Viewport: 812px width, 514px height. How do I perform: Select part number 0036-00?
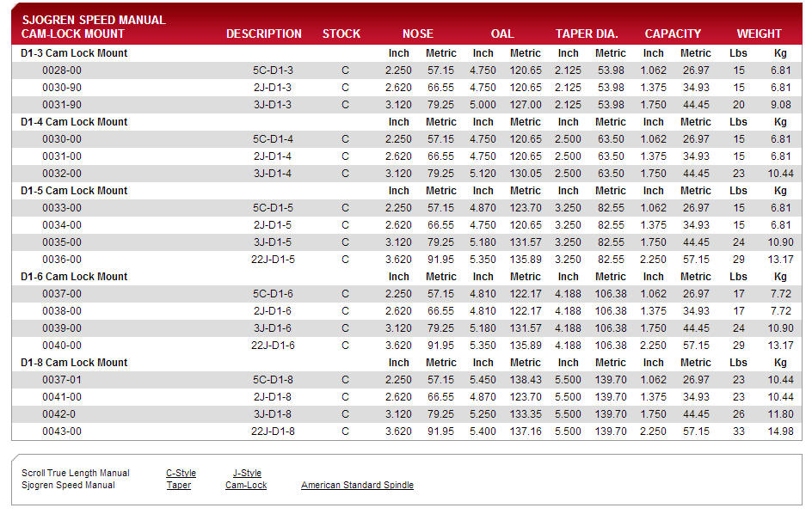tap(62, 260)
